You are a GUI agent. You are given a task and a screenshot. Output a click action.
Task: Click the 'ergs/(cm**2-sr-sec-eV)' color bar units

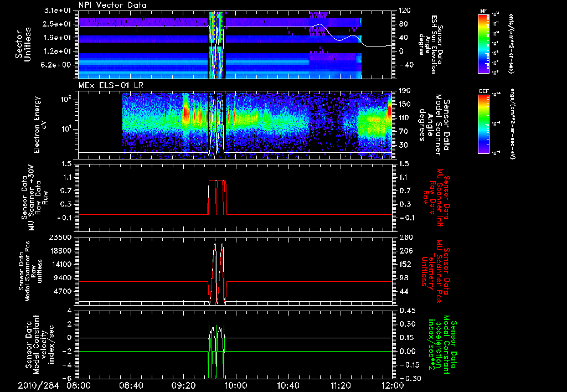pyautogui.click(x=513, y=124)
